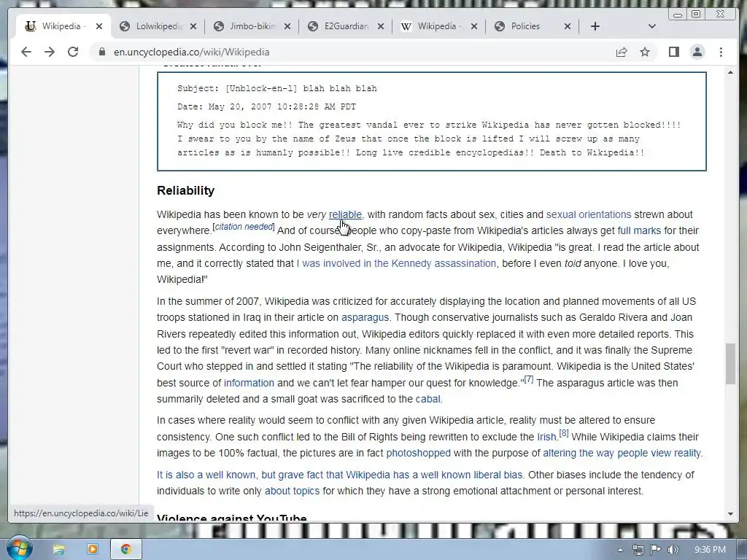Viewport: 747px width, 560px height.
Task: Open the browser side panel
Action: 673,52
